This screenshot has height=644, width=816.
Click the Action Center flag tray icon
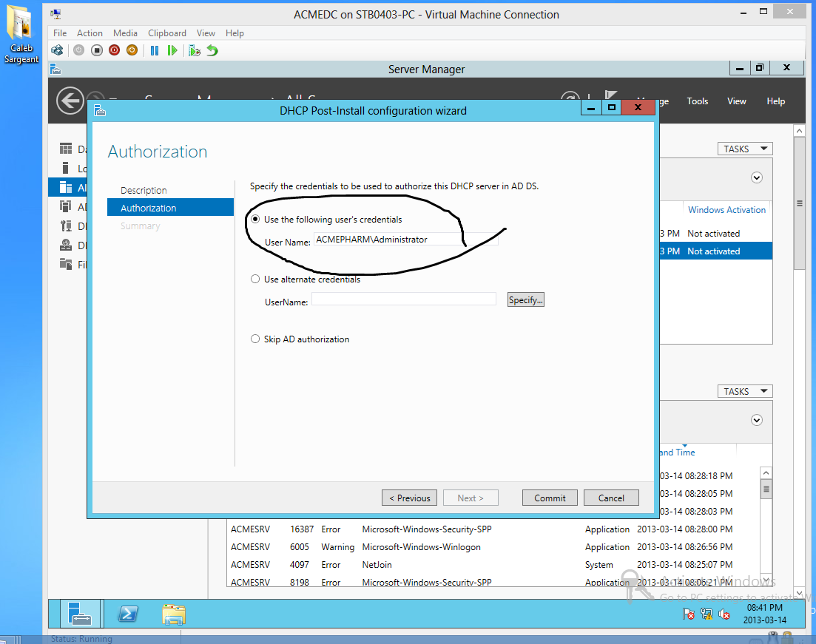[x=689, y=614]
